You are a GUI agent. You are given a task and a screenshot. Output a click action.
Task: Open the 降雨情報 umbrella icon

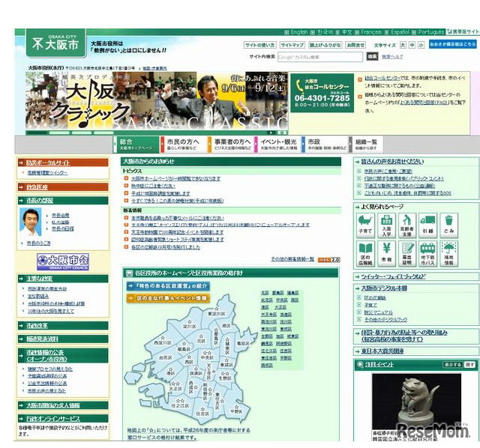coord(448,253)
